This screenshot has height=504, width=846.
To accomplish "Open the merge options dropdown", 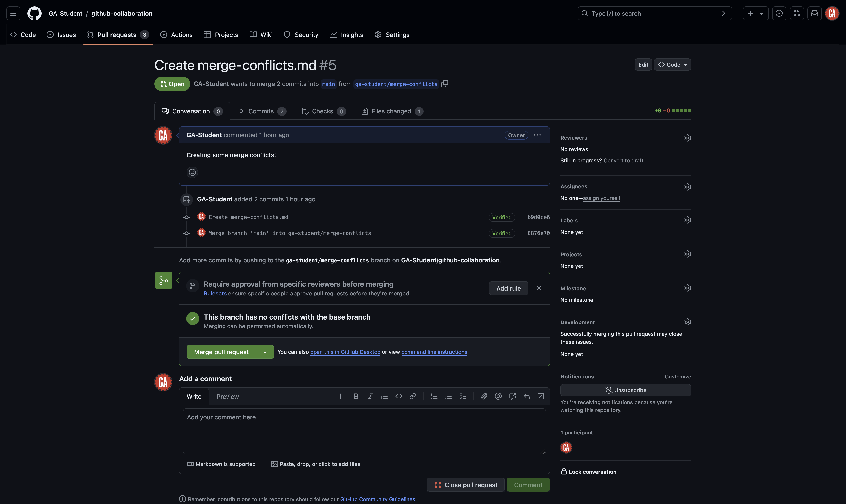I will click(265, 352).
